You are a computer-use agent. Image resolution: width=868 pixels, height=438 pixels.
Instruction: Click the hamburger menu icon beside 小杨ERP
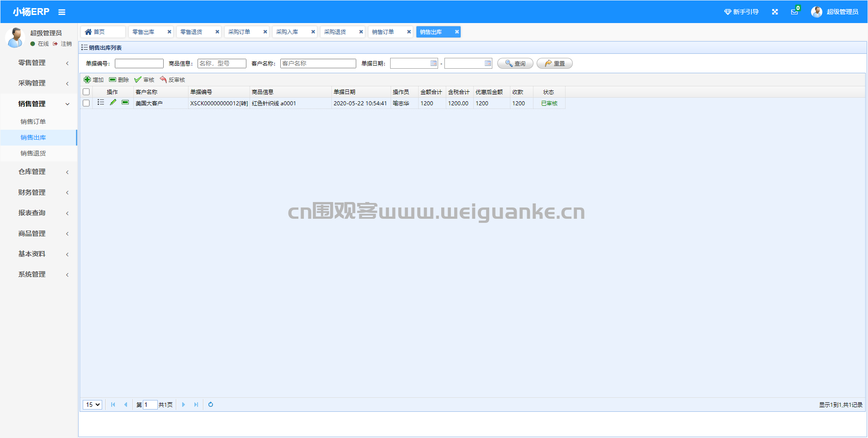pyautogui.click(x=62, y=12)
